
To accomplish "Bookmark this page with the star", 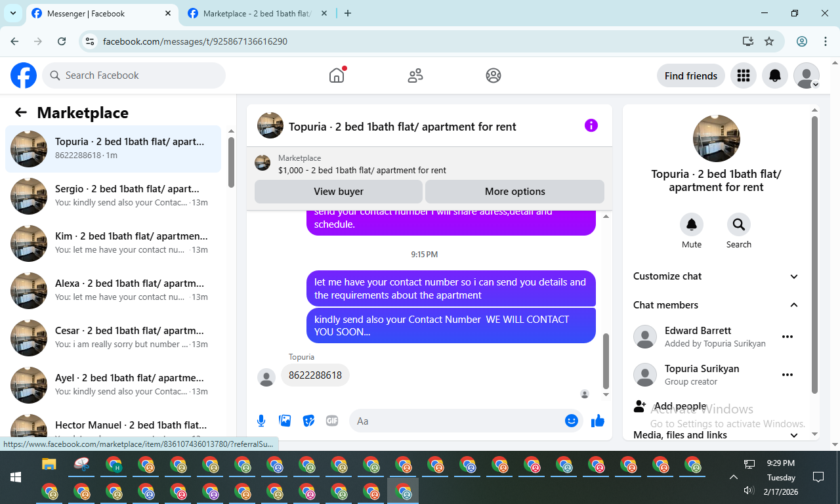I will 769,41.
